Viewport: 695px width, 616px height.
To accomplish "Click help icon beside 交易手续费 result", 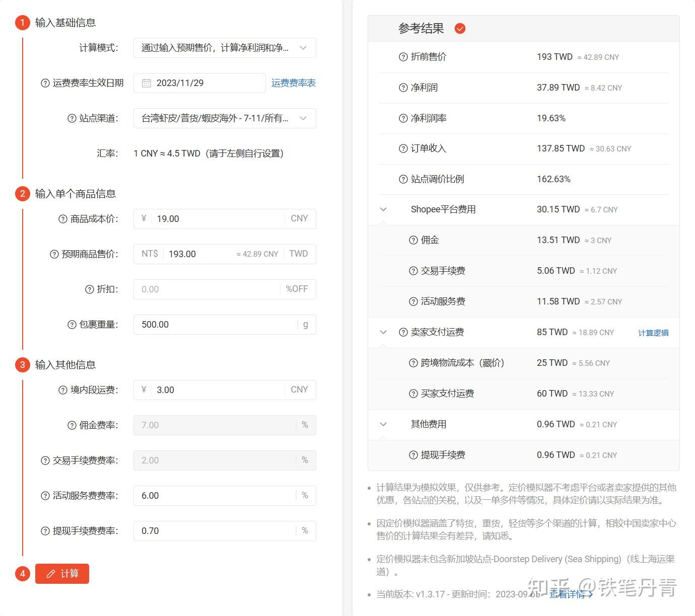I will [413, 271].
